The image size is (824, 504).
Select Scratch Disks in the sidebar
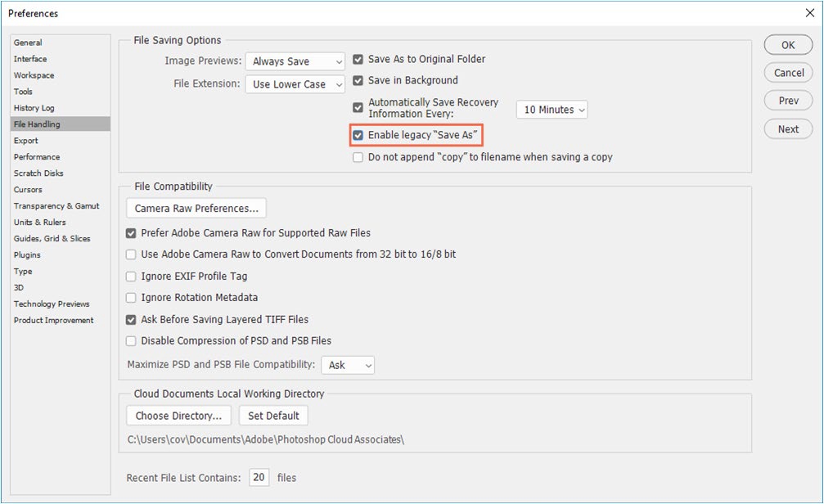[x=38, y=173]
